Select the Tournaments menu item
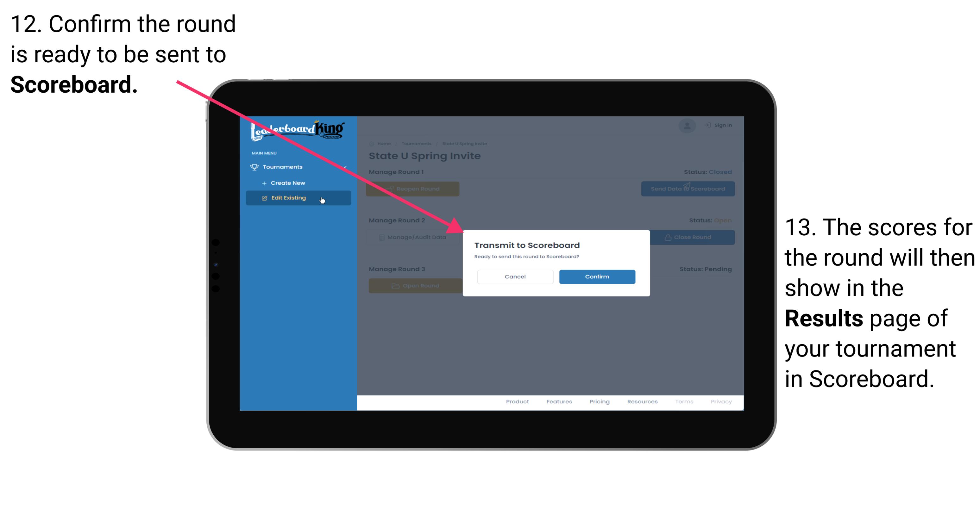The width and height of the screenshot is (980, 527). pyautogui.click(x=283, y=167)
